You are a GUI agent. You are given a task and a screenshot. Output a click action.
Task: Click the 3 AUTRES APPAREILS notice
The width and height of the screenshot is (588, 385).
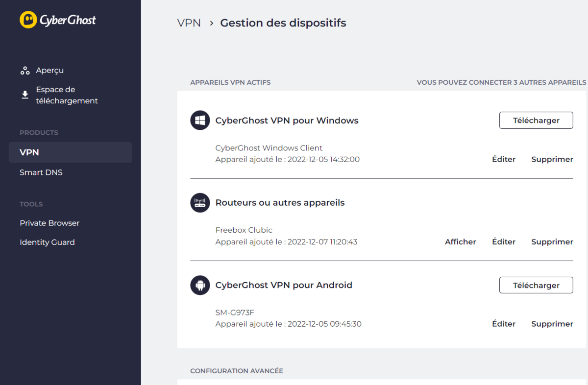(x=550, y=82)
